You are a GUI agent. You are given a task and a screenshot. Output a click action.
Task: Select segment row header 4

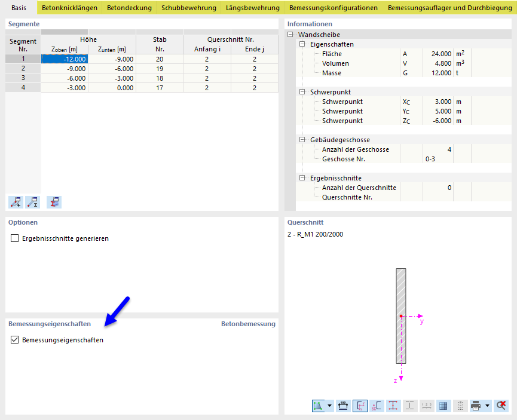(x=23, y=87)
